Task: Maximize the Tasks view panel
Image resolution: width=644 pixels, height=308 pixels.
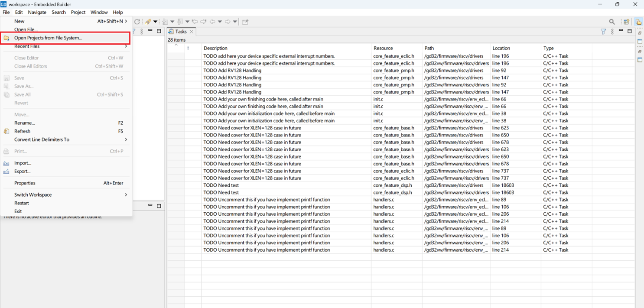Action: 630,31
